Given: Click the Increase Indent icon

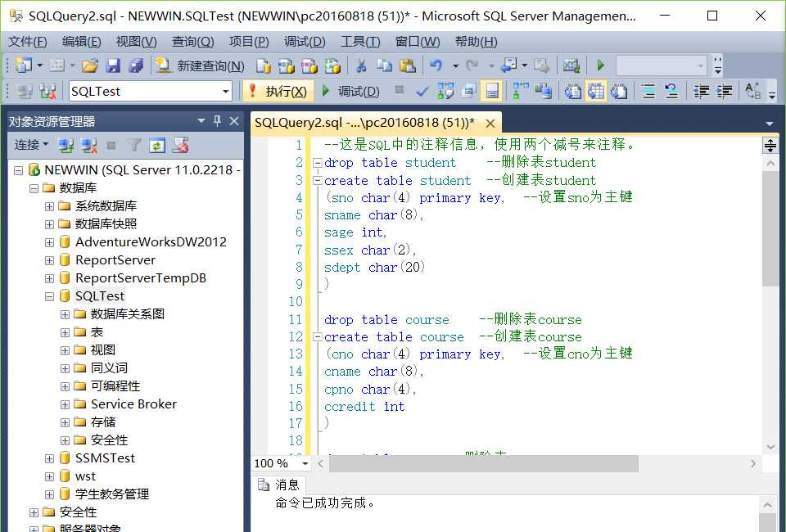Looking at the screenshot, I should 724,91.
